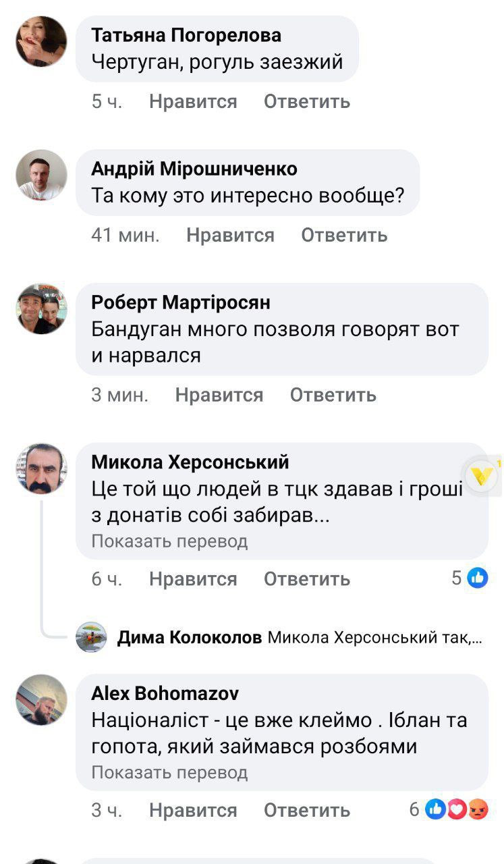Click the 5 ч. timestamp on Татьяна's comment
The image size is (504, 864).
[103, 101]
